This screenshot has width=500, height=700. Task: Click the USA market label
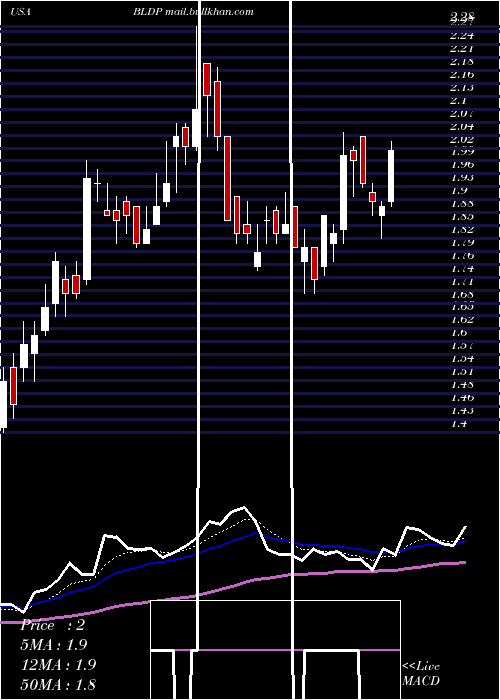[x=20, y=12]
